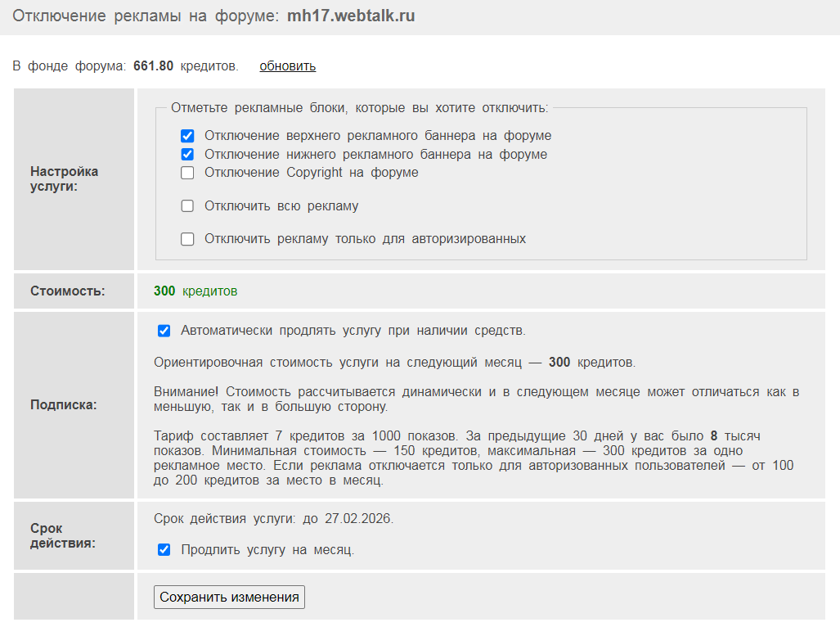Toggle 'Продлить услугу на месяц' checkbox
840x627 pixels.
point(164,550)
